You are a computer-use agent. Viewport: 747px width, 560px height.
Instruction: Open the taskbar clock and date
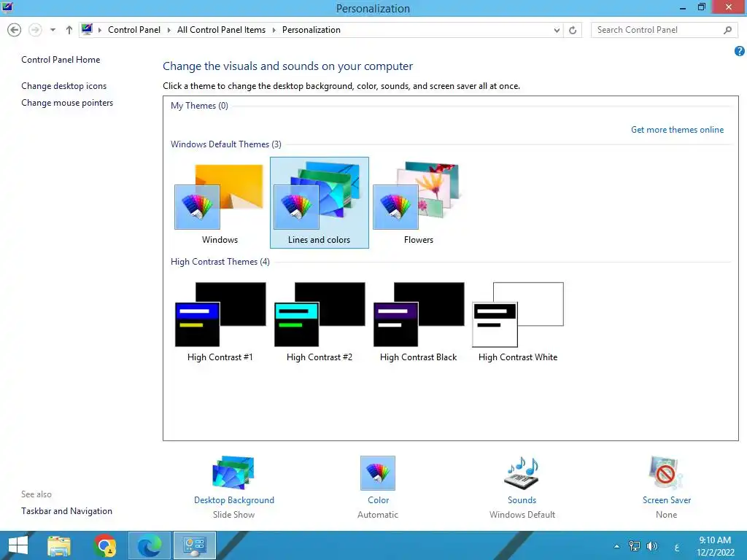click(x=715, y=545)
